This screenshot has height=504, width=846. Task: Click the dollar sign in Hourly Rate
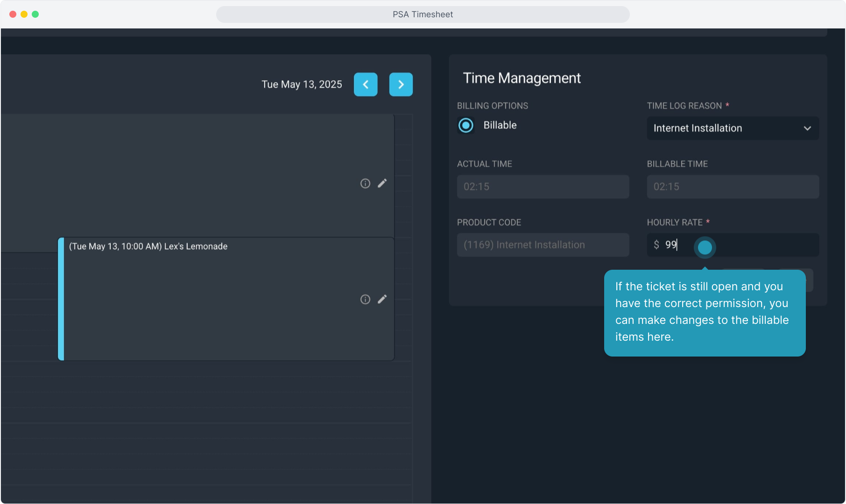coord(656,245)
